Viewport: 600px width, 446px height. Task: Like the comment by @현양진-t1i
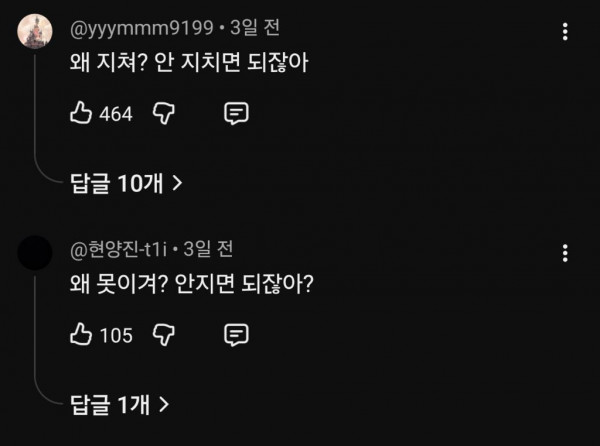(x=81, y=334)
